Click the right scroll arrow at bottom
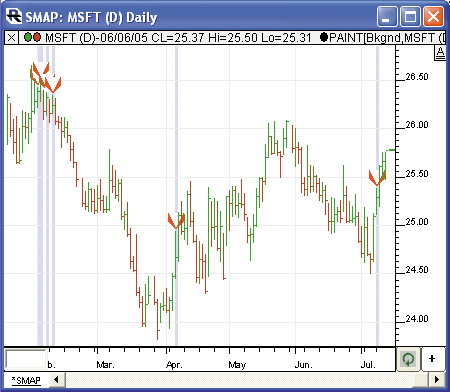The image size is (450, 392). tap(436, 379)
